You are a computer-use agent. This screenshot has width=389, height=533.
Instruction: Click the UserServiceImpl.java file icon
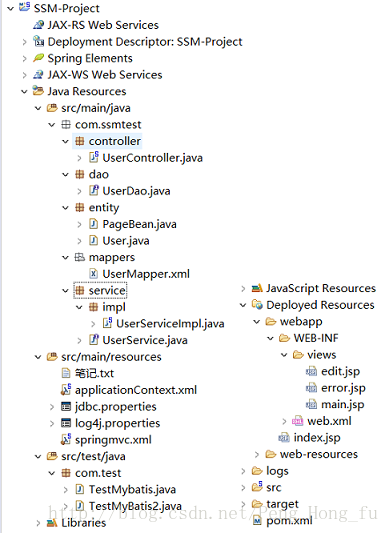[x=107, y=323]
